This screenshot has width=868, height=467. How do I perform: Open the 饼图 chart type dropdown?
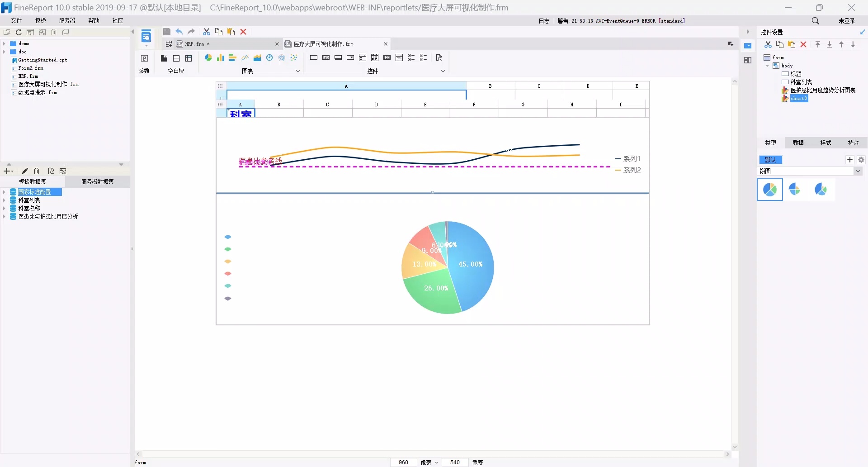click(x=858, y=171)
